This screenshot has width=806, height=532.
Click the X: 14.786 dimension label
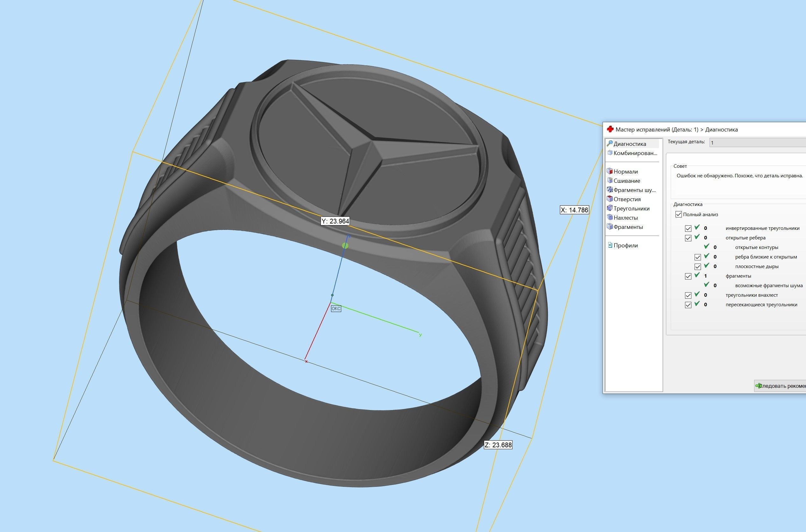click(574, 210)
